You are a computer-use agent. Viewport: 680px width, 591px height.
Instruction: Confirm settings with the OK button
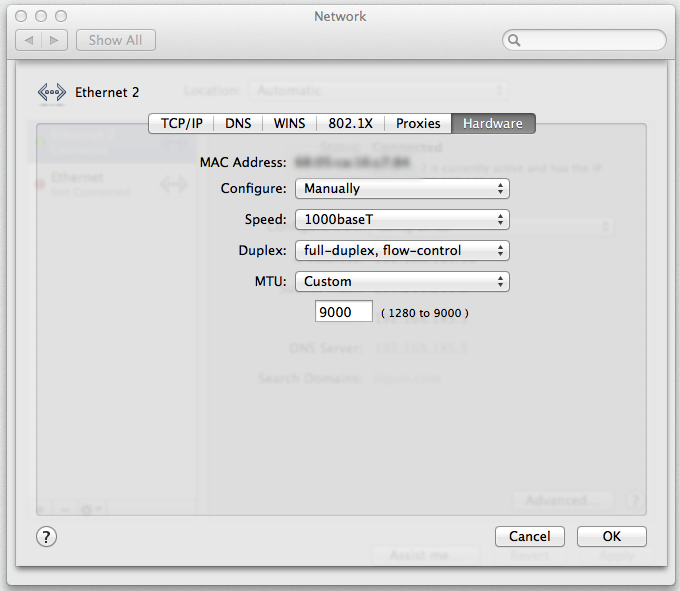pos(611,536)
